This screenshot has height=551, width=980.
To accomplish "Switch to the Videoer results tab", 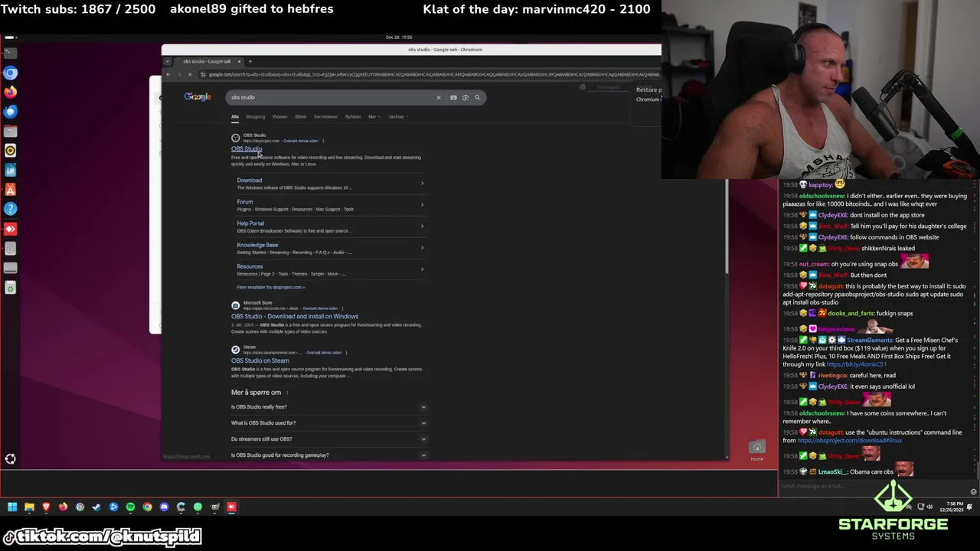I will [279, 117].
